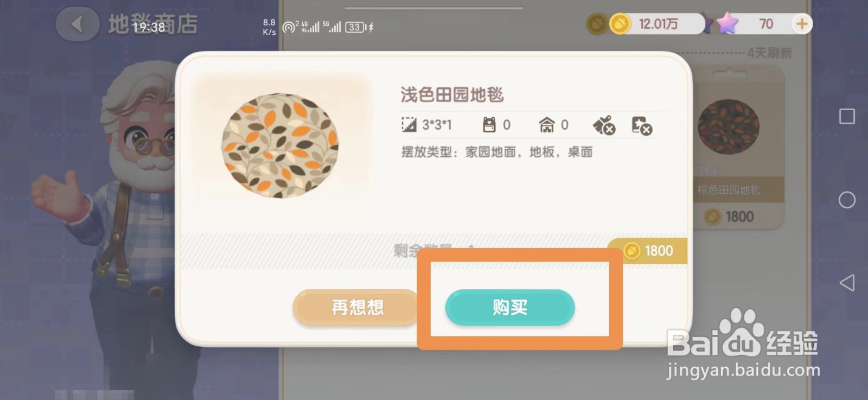Click the 购买 buy button
Viewport: 868px width, 400px height.
point(510,308)
